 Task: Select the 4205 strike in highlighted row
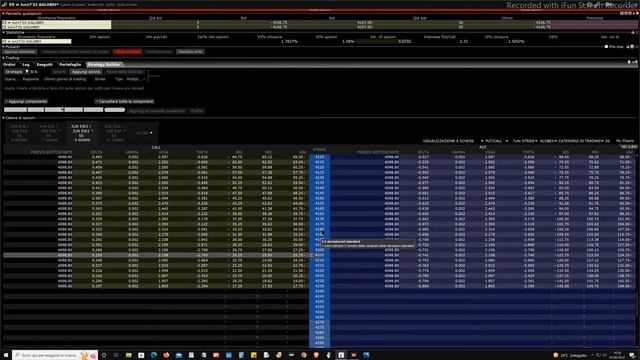tap(320, 255)
